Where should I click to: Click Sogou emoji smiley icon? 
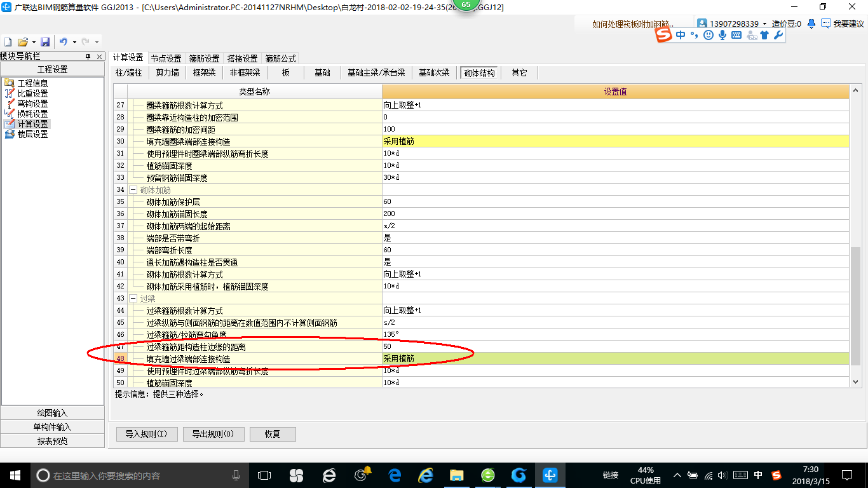[x=709, y=35]
